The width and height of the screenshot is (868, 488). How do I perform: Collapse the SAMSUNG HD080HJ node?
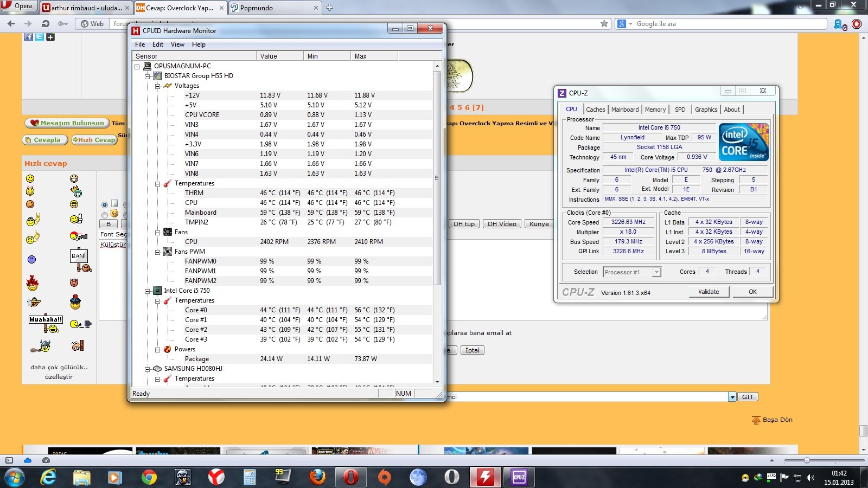(147, 369)
